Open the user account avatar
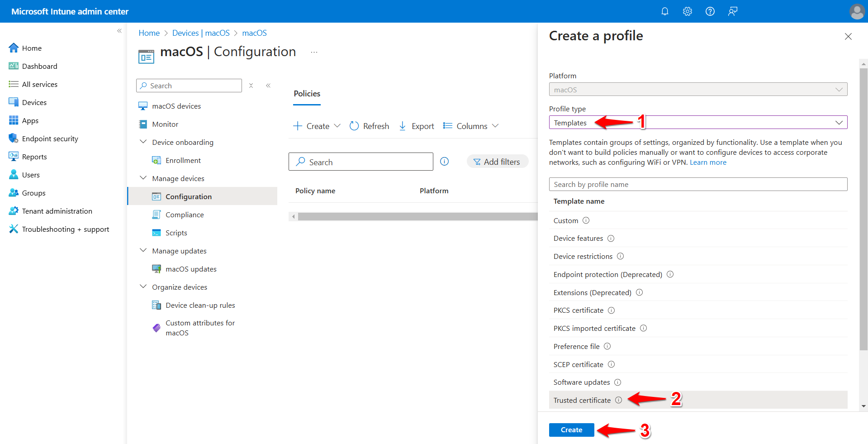The width and height of the screenshot is (868, 444). coord(857,11)
